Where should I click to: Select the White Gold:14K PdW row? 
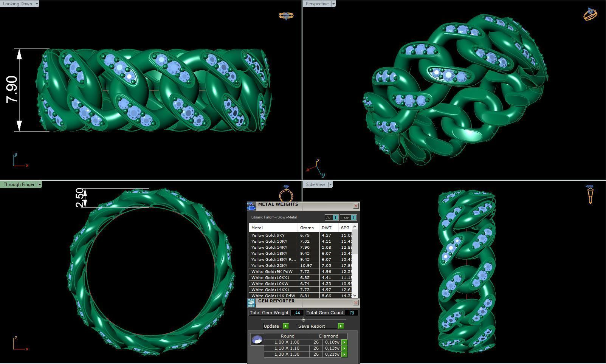[301, 296]
